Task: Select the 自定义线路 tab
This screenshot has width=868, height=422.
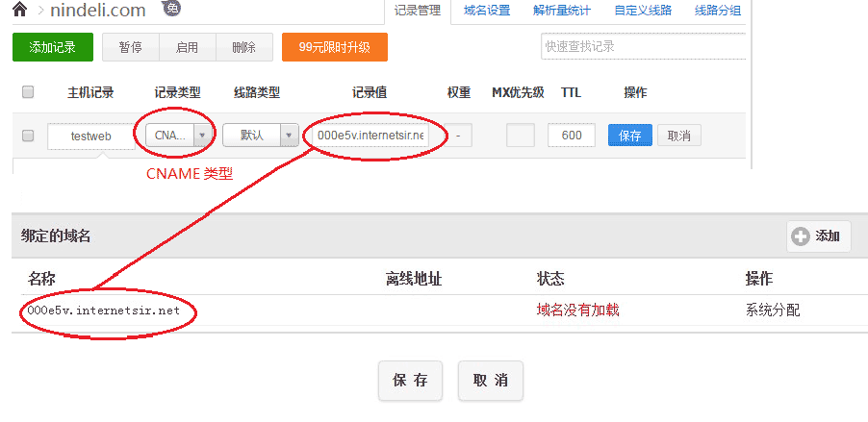Action: pos(641,11)
